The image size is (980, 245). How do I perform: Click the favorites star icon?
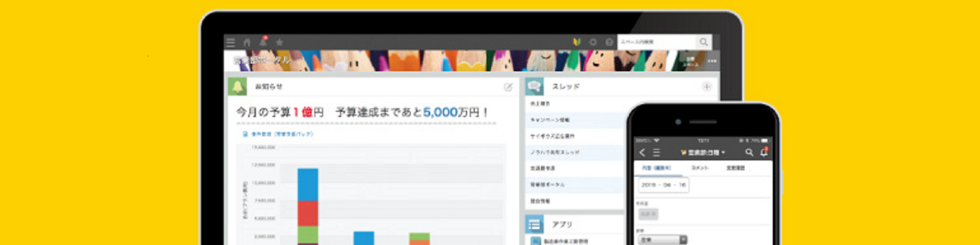click(x=279, y=42)
